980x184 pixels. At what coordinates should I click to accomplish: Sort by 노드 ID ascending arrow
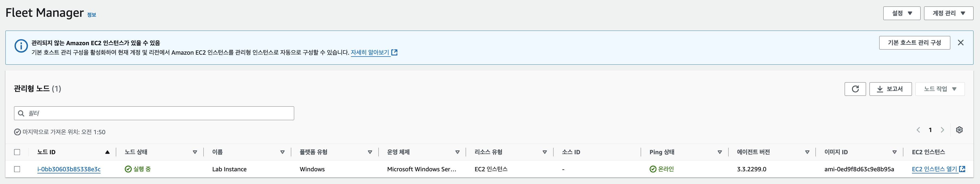[107, 152]
